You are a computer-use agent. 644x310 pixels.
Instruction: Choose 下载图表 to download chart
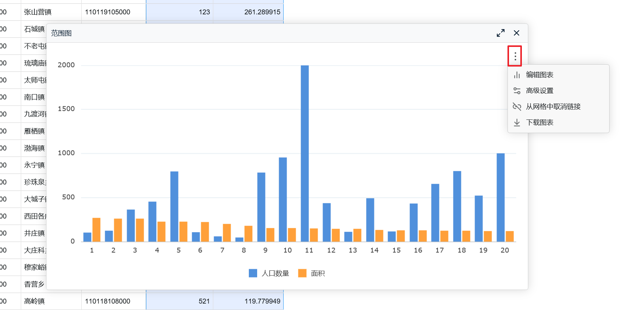point(540,122)
